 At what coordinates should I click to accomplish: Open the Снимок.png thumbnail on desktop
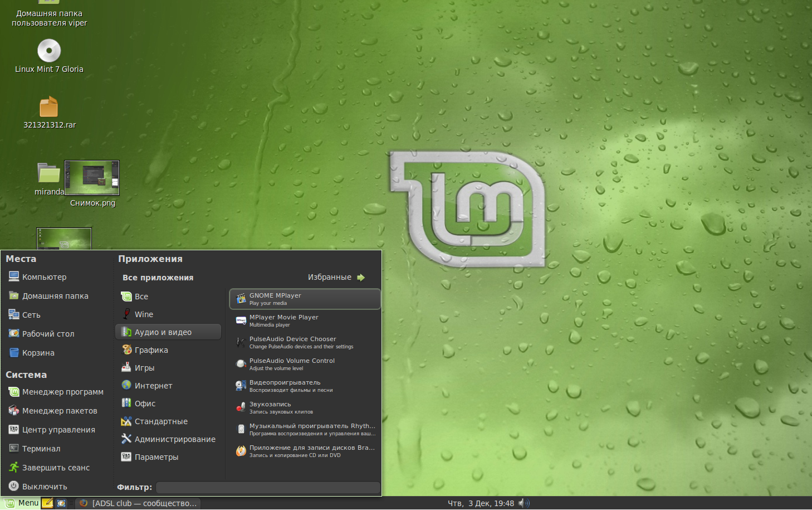click(92, 178)
